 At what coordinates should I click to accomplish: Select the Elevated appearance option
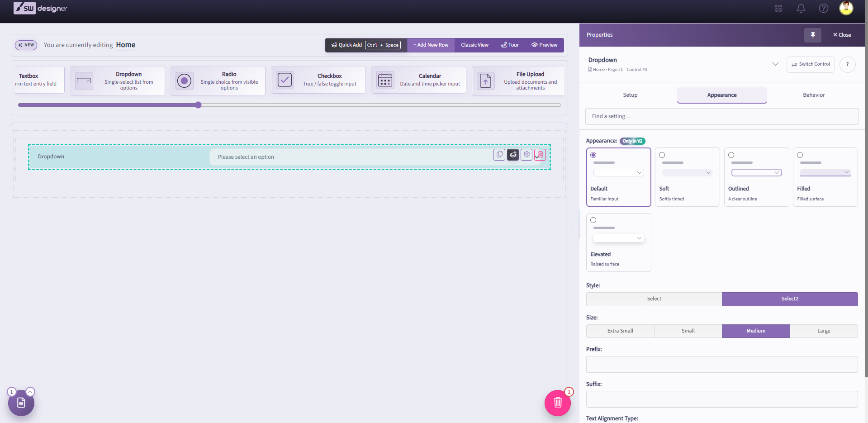click(x=619, y=242)
